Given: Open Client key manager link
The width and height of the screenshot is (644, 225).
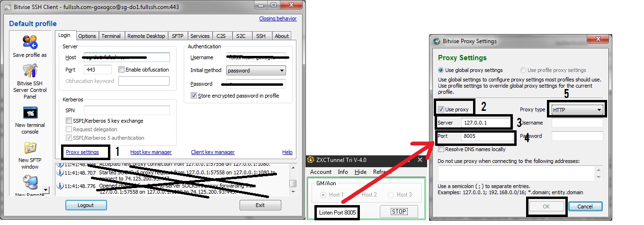Looking at the screenshot, I should click(213, 152).
